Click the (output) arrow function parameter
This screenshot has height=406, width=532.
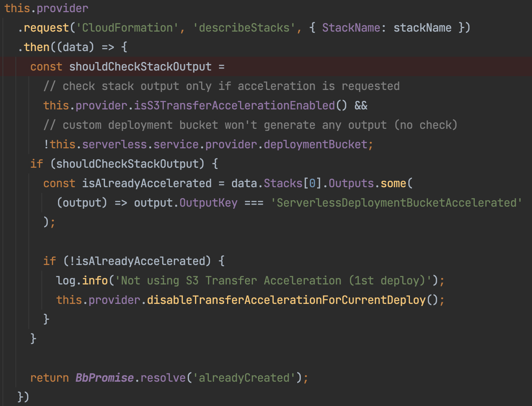tap(82, 203)
